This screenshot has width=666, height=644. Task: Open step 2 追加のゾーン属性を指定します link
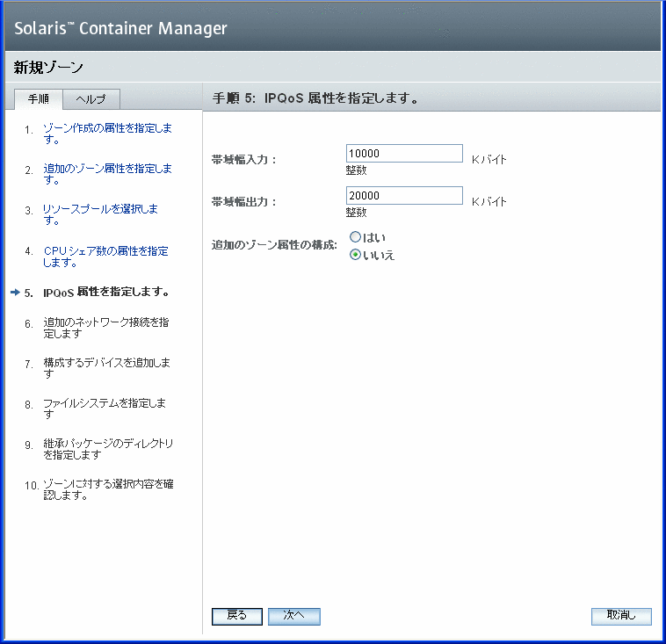(107, 174)
